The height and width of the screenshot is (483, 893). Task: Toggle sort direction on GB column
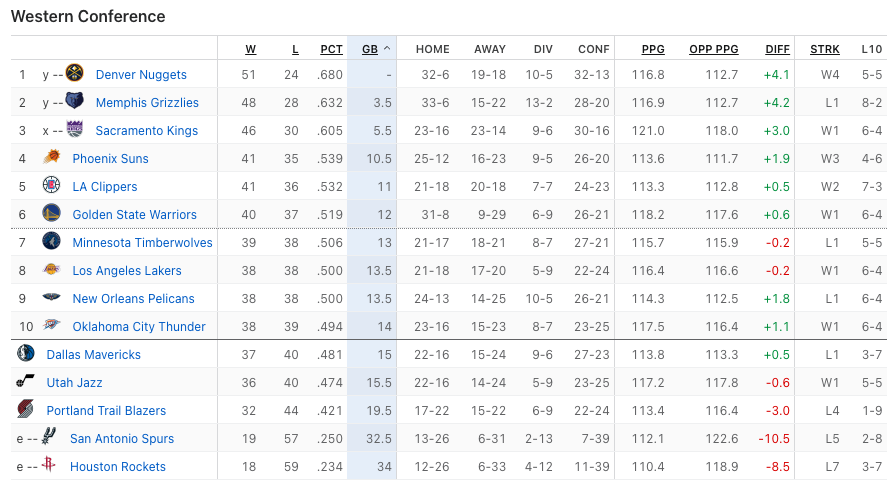pyautogui.click(x=370, y=48)
